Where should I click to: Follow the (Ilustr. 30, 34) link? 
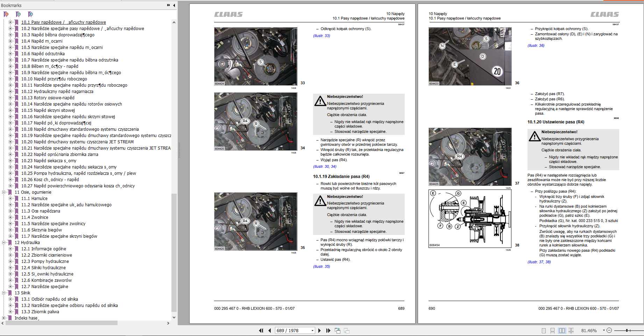325,166
